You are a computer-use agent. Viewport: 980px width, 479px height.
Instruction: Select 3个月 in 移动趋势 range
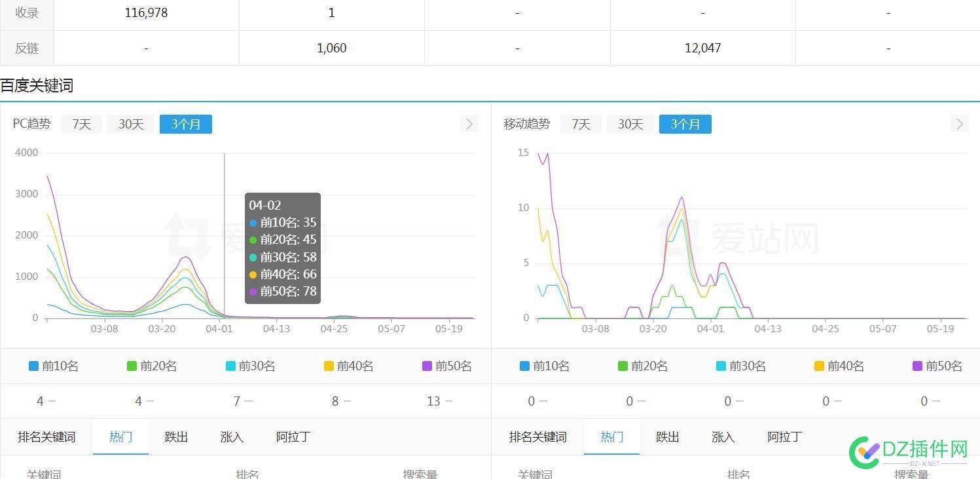(x=685, y=124)
